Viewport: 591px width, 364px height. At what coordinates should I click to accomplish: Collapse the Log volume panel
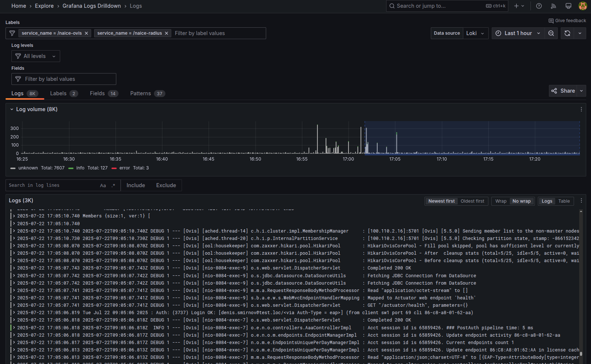(x=12, y=109)
